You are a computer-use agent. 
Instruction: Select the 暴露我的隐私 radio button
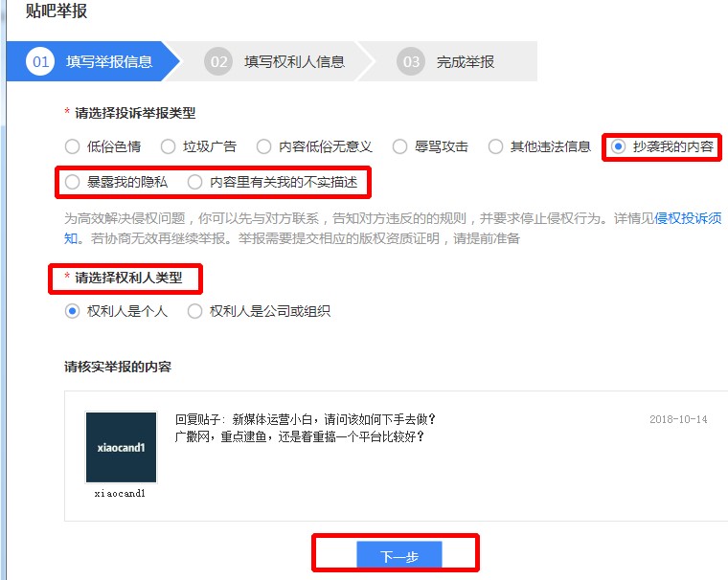(x=72, y=181)
